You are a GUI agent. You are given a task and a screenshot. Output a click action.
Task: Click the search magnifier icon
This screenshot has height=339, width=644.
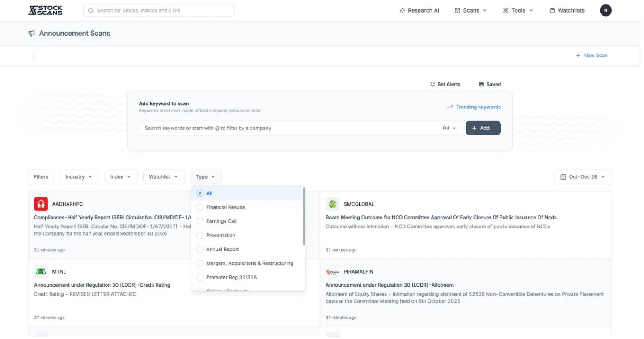91,10
